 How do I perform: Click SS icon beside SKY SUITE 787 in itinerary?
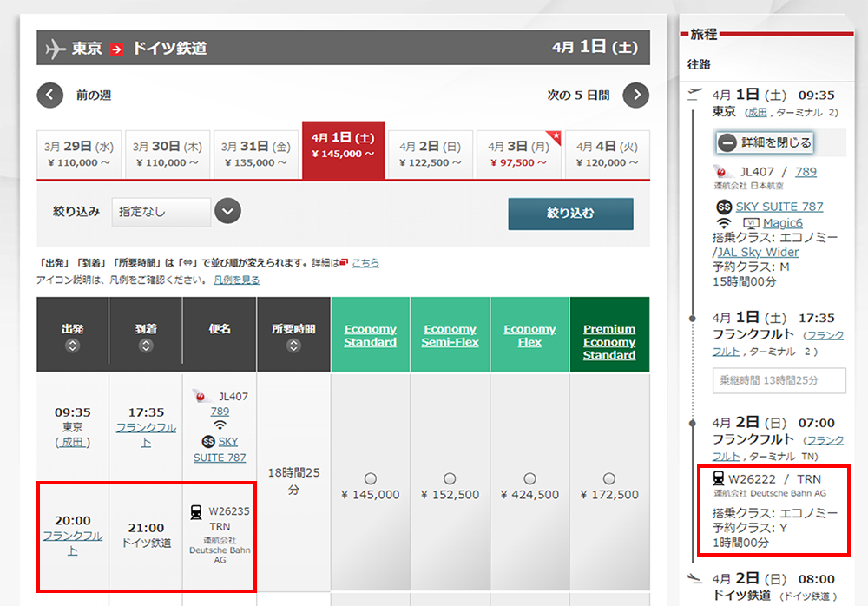pos(723,207)
